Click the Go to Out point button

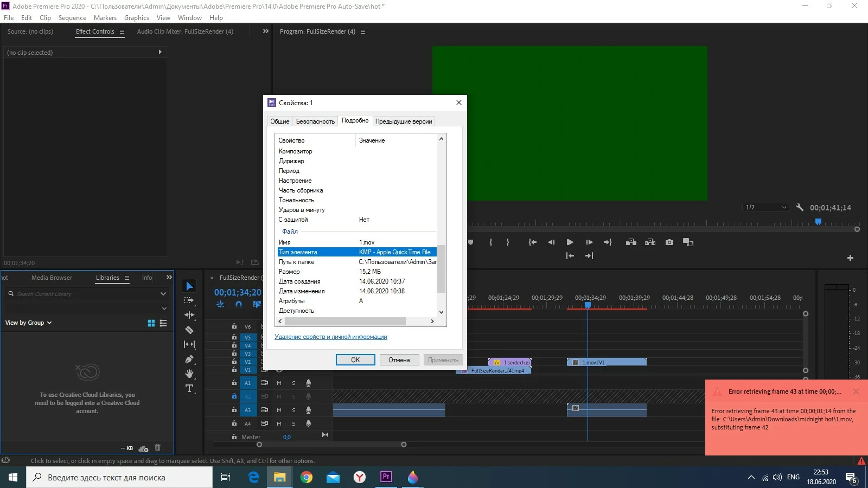(x=608, y=242)
